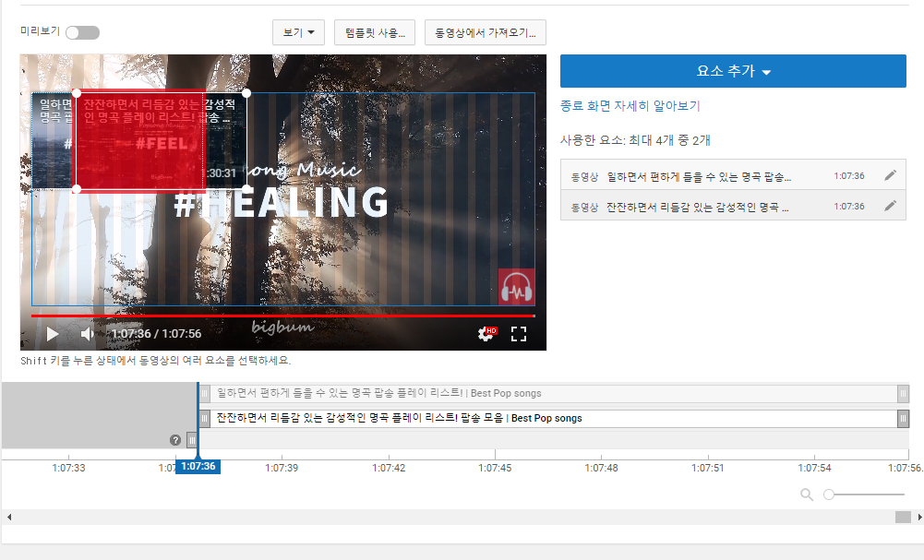Viewport: 924px width, 560px height.
Task: Click the horizontal scrollbar thumb
Action: [x=903, y=517]
